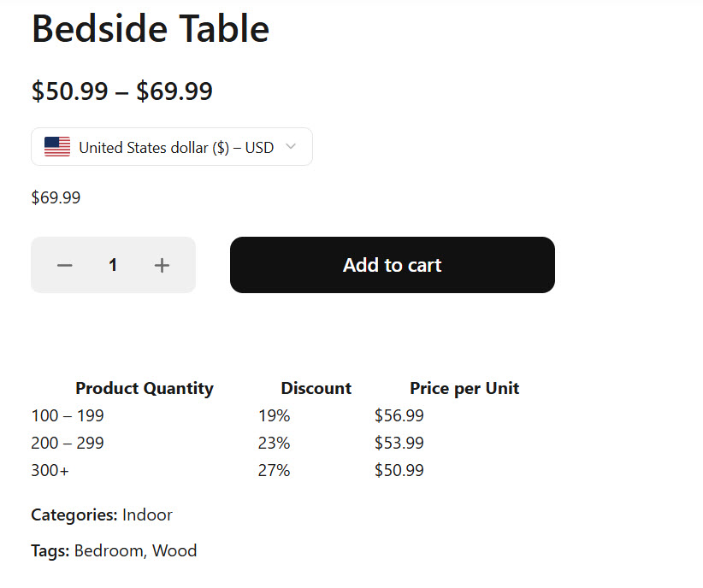Viewport: 703px width, 588px height.
Task: Click the $50.99 price per unit cell
Action: (399, 469)
